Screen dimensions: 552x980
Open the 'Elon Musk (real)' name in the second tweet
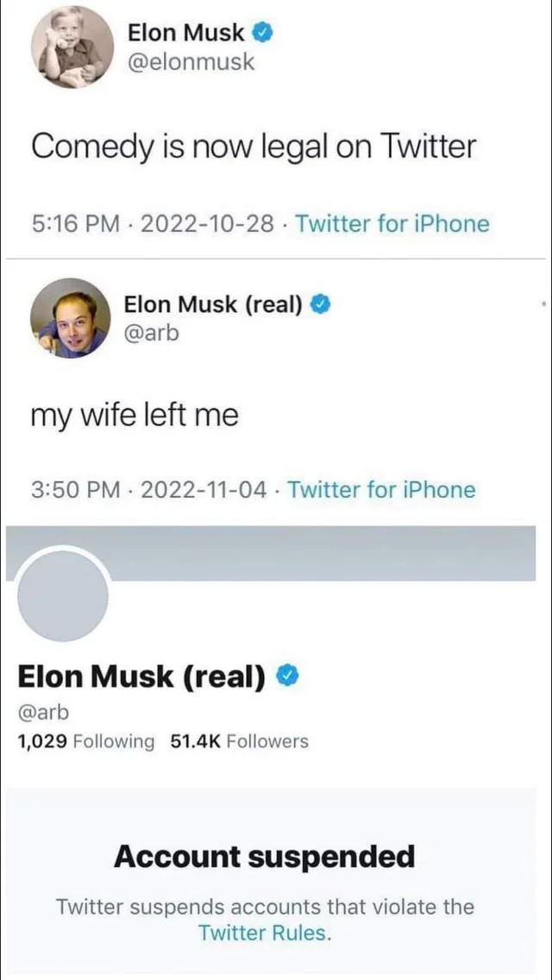[213, 304]
